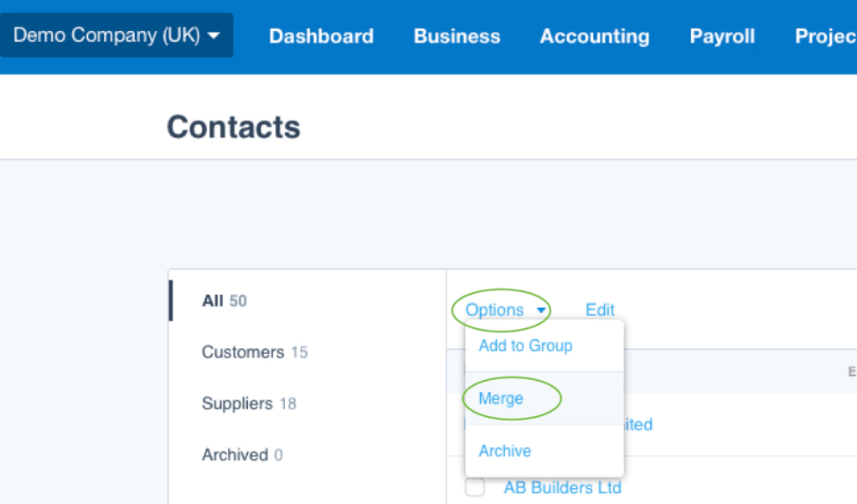This screenshot has height=504, width=857.
Task: Click the Contacts page heading
Action: tap(233, 127)
